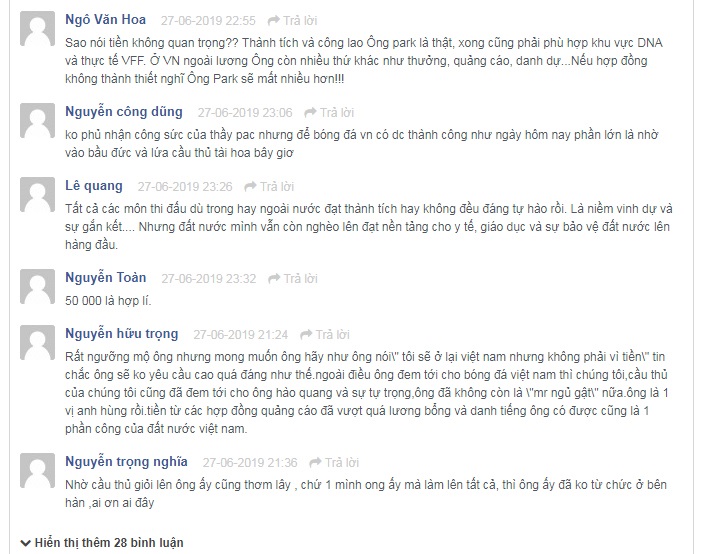The width and height of the screenshot is (701, 554).
Task: Open Nguyễn Toàn's profile name
Action: click(106, 278)
